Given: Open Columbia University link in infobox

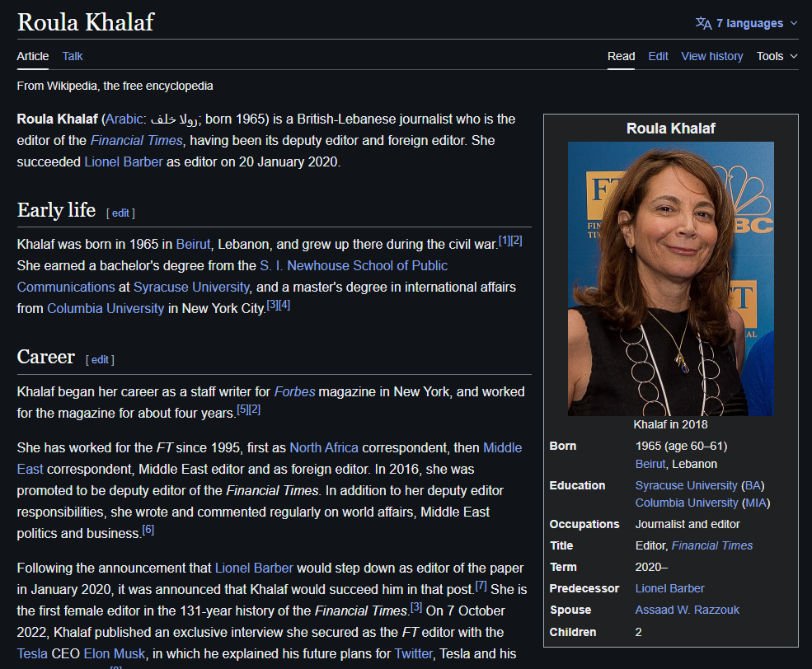Looking at the screenshot, I should (x=687, y=503).
